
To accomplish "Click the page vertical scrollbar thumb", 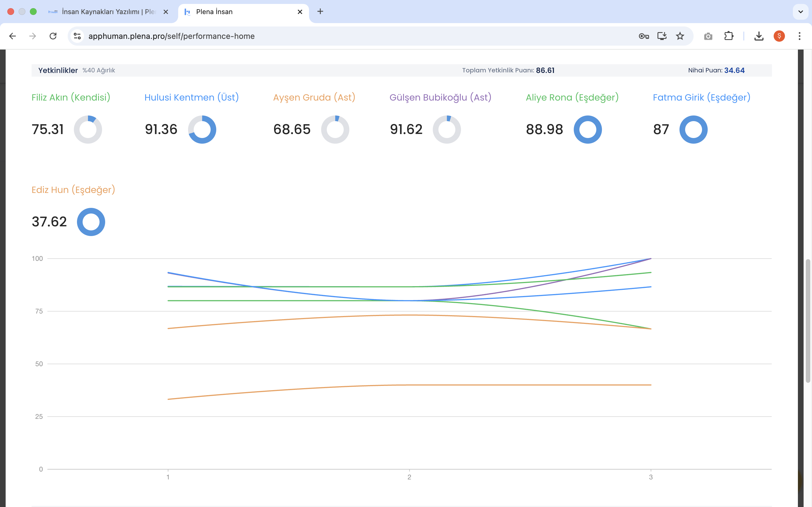I will pos(808,320).
